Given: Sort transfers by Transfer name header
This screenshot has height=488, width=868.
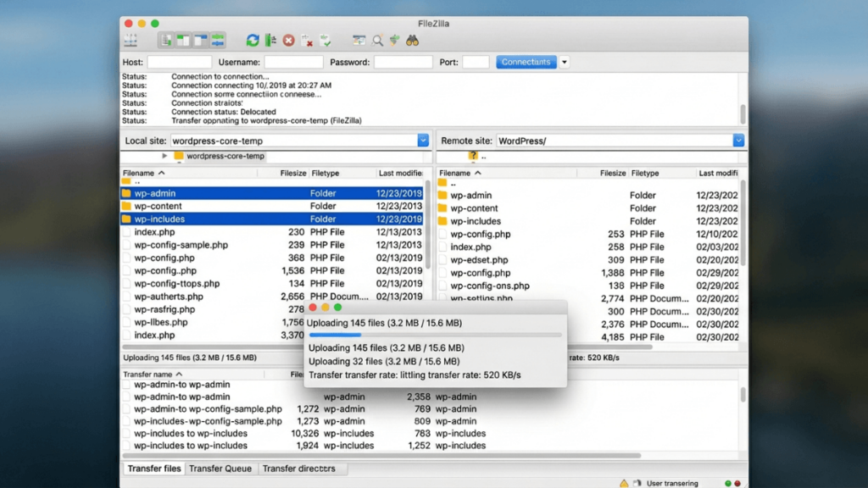Looking at the screenshot, I should click(153, 374).
